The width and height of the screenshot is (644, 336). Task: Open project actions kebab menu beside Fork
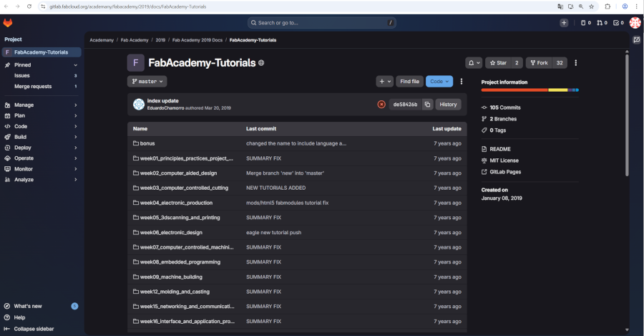575,63
